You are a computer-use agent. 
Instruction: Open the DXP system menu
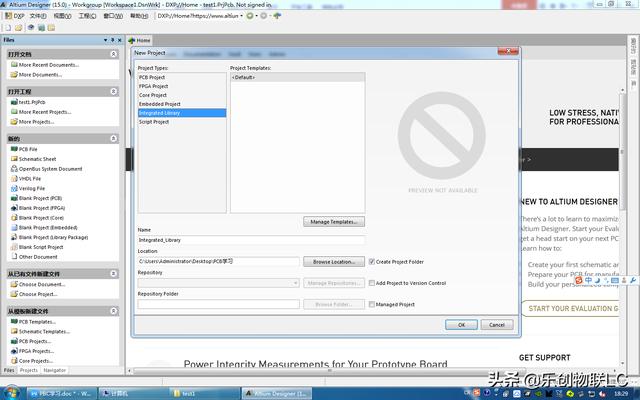click(15, 16)
